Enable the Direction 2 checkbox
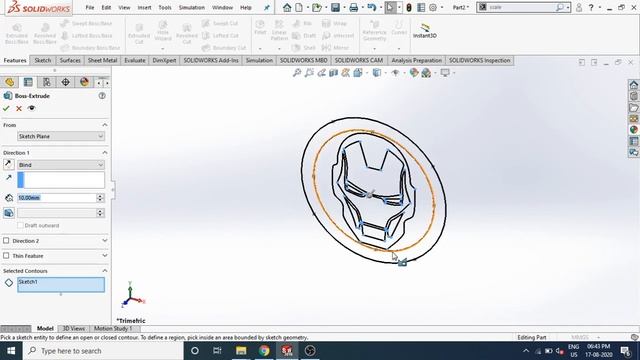The height and width of the screenshot is (360, 640). (x=6, y=241)
